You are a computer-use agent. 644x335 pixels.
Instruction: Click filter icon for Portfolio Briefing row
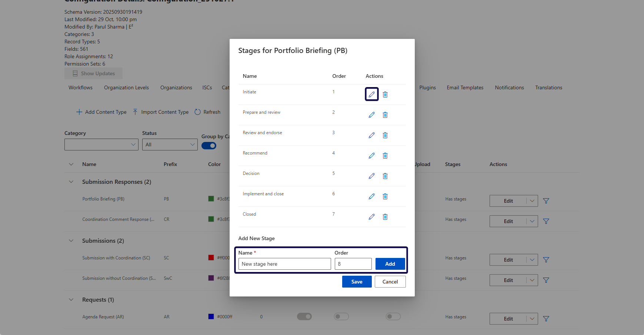click(546, 201)
